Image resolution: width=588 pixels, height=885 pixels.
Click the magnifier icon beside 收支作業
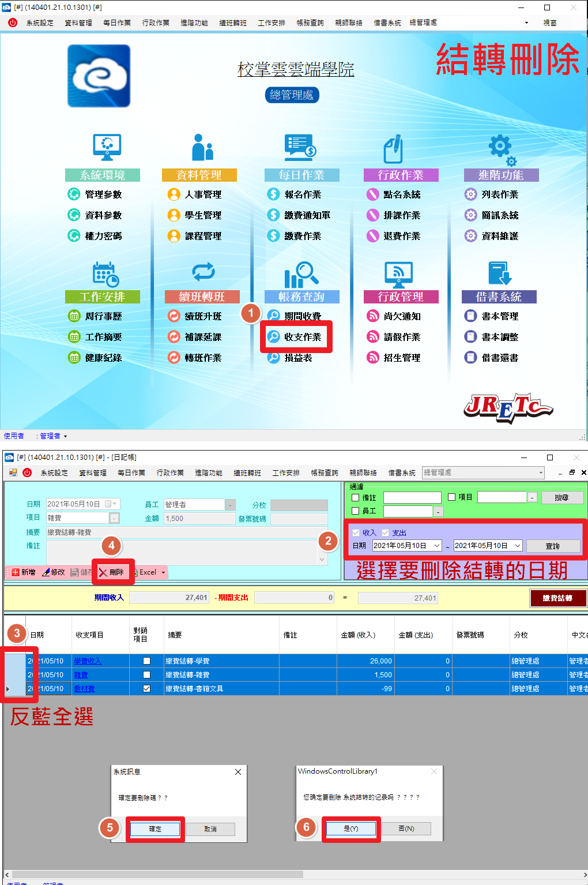click(274, 337)
